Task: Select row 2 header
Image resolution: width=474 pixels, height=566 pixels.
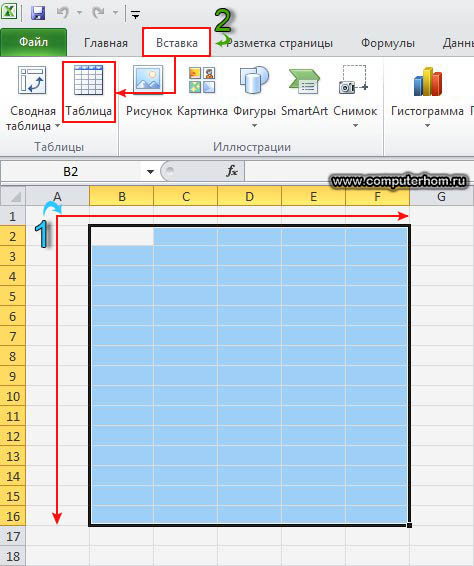Action: click(x=13, y=236)
